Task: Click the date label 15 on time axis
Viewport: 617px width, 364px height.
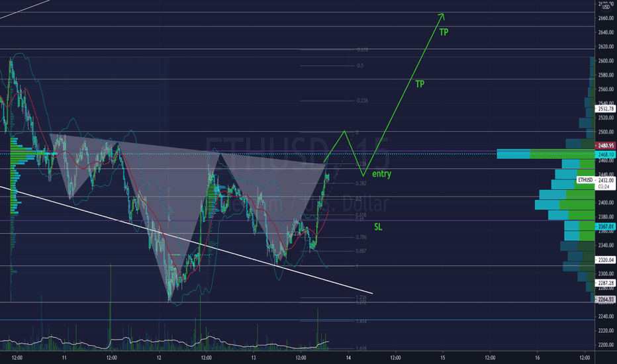Action: pyautogui.click(x=443, y=357)
